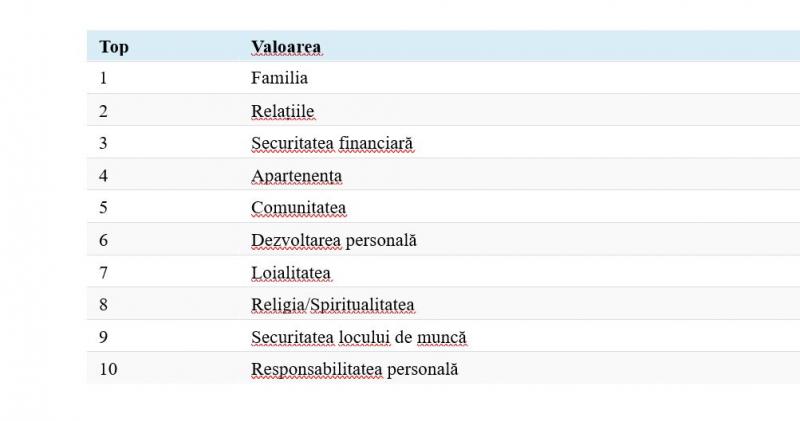Click the "Responsabilitatea personală" entry
Image resolution: width=800 pixels, height=421 pixels.
pyautogui.click(x=354, y=369)
